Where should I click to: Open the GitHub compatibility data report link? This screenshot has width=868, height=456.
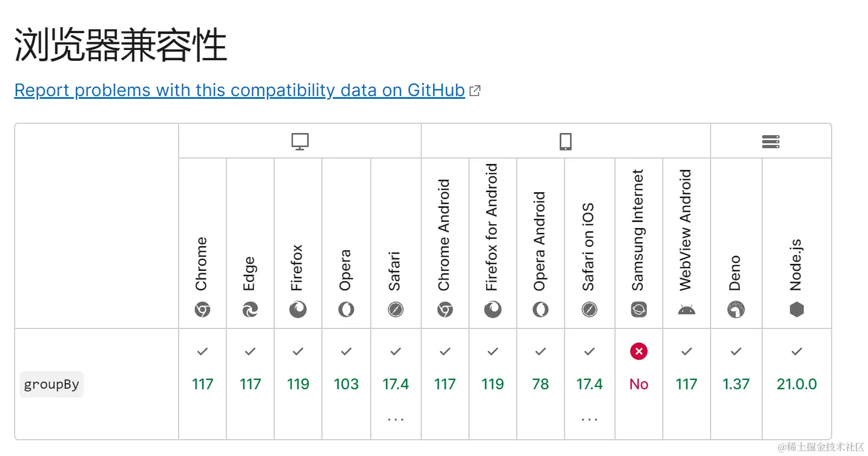click(239, 90)
